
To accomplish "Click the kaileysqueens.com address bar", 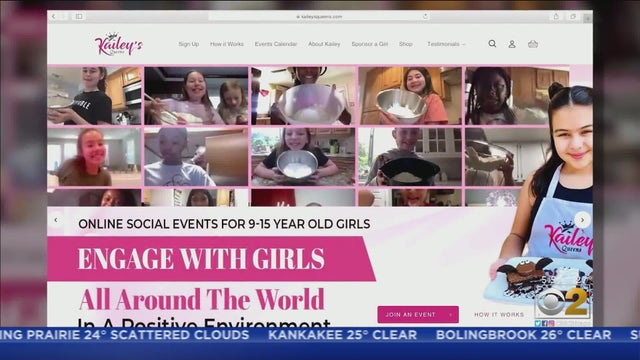I will pos(319,16).
